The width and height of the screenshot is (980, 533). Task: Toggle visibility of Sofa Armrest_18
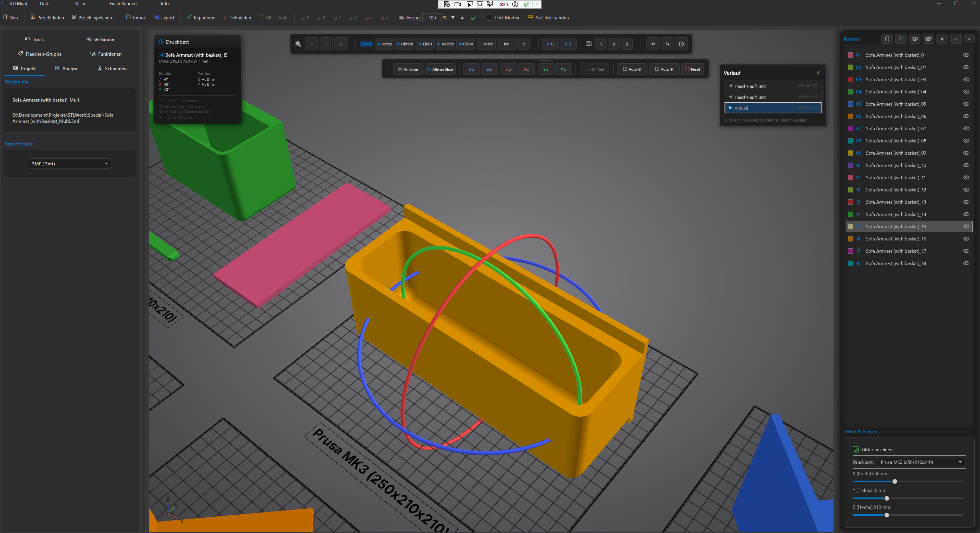point(966,263)
